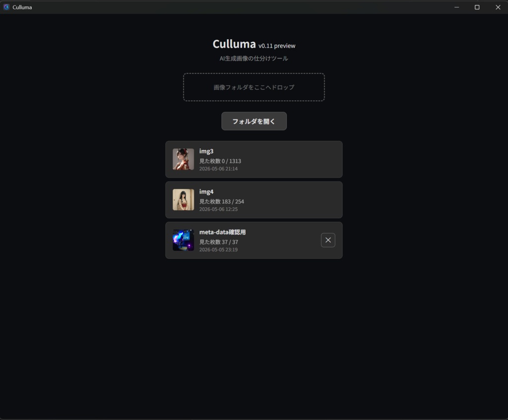Select the meta-data確認用 folder title
The height and width of the screenshot is (420, 508).
tap(223, 232)
